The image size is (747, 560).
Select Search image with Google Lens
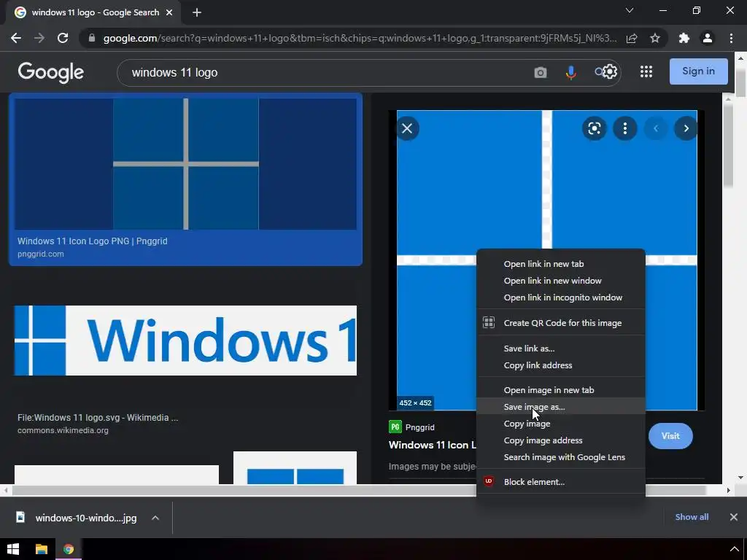click(561, 457)
